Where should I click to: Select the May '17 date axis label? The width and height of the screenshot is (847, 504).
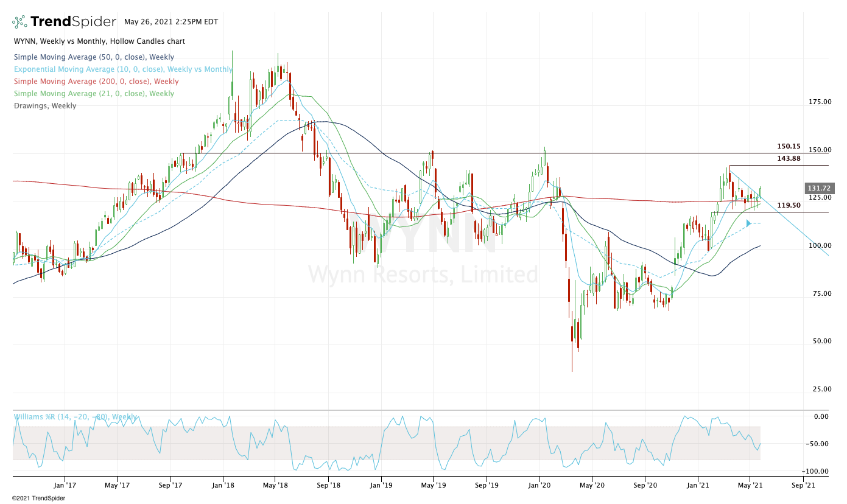click(x=117, y=485)
